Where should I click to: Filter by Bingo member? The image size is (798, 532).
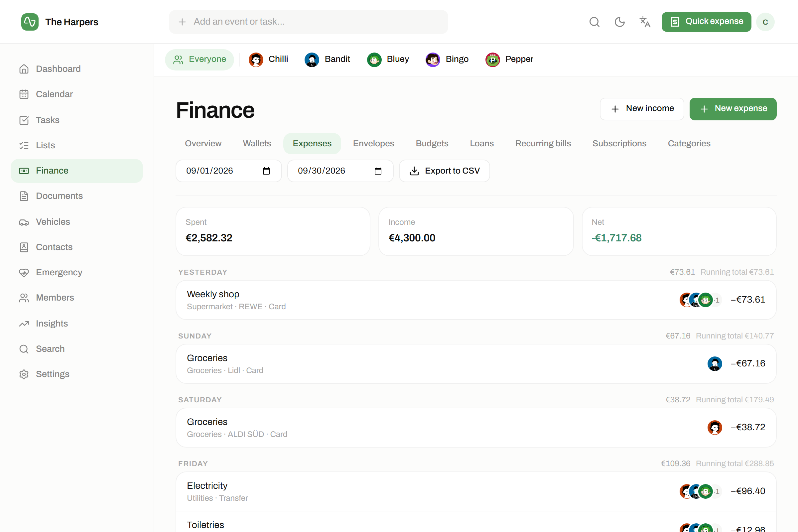(x=447, y=60)
